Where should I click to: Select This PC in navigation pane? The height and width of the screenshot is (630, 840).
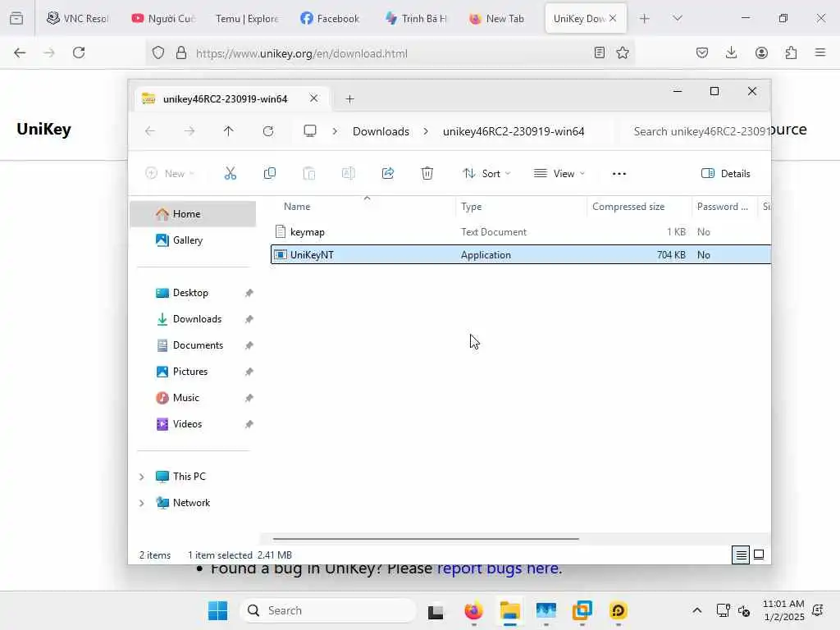(x=189, y=477)
